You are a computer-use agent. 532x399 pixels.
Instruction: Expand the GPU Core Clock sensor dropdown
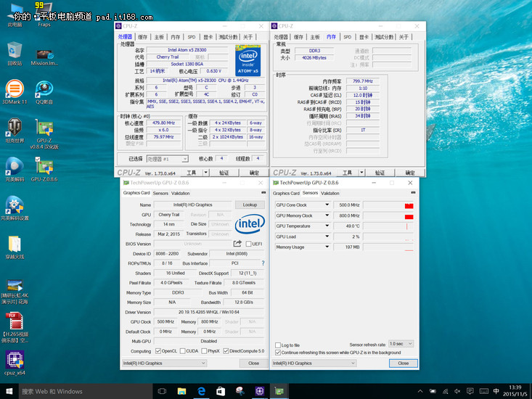(x=327, y=205)
